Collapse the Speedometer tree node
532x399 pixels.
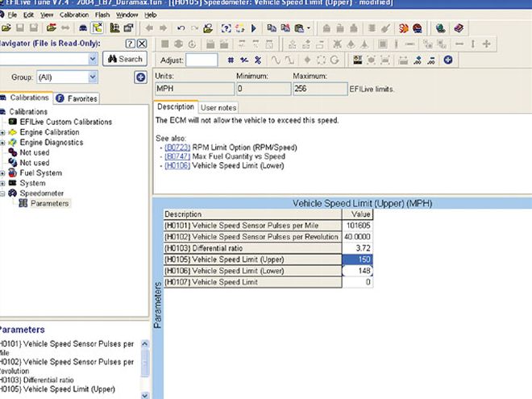pos(2,193)
